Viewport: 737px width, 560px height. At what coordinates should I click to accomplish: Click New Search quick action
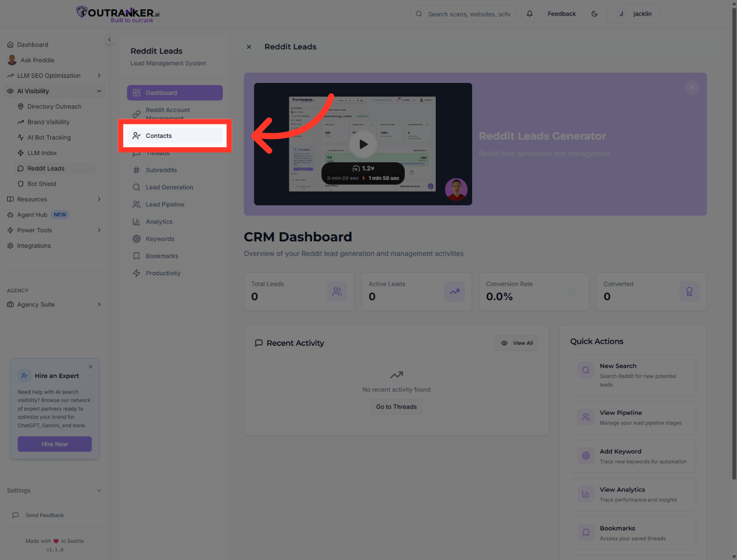[633, 375]
